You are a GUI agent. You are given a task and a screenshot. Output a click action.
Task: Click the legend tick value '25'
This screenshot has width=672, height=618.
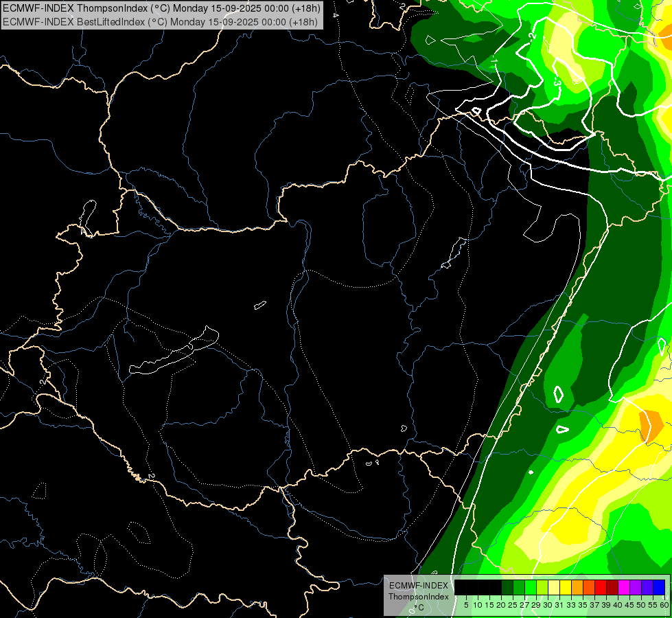(513, 605)
